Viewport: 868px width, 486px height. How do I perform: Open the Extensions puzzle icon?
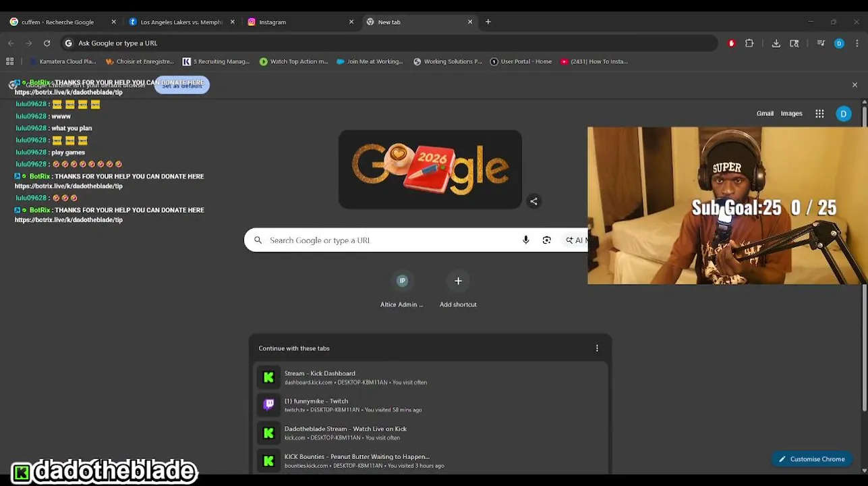tap(749, 43)
